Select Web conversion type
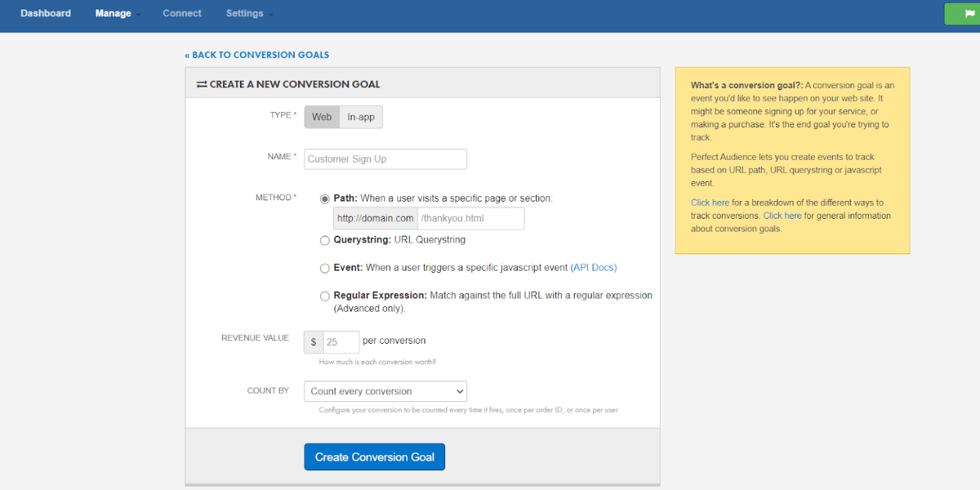The height and width of the screenshot is (490, 980). click(x=322, y=117)
